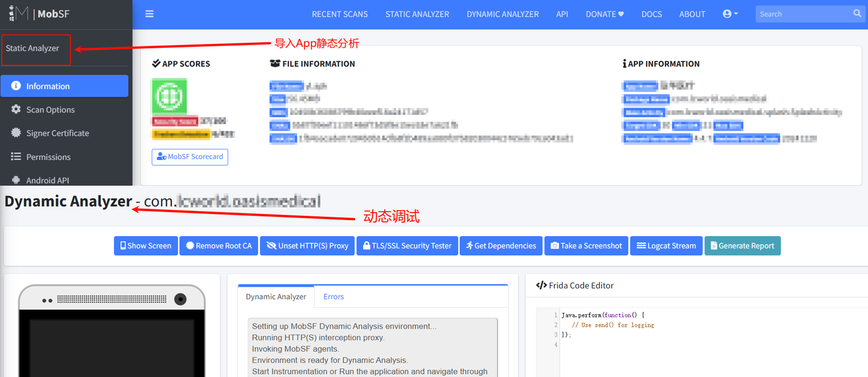Viewport: 868px width, 377px height.
Task: Open Signer Certificate in the sidebar
Action: coord(64,133)
